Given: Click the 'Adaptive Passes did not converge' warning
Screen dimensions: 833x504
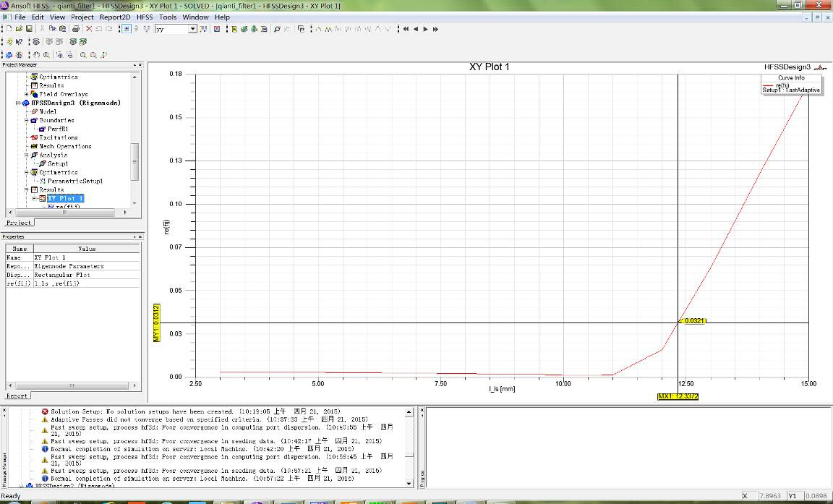Looking at the screenshot, I should (x=209, y=419).
